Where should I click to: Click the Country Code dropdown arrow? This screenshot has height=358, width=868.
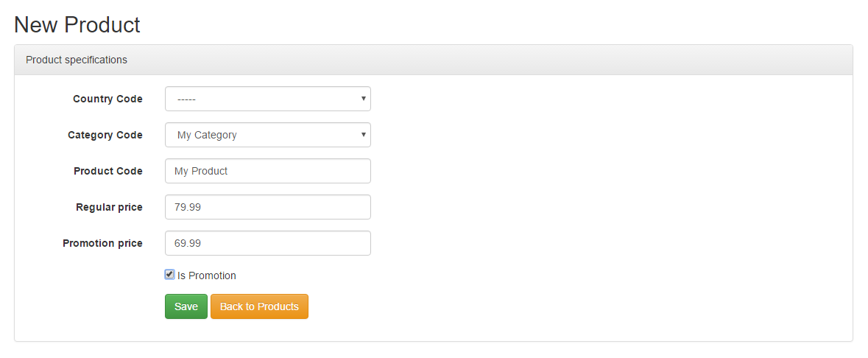point(363,99)
